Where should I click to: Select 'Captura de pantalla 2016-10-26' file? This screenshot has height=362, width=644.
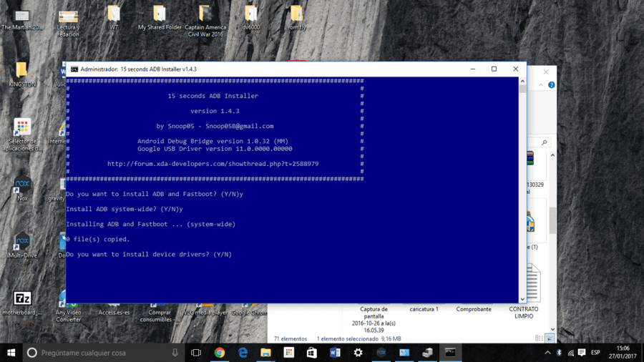tap(374, 320)
